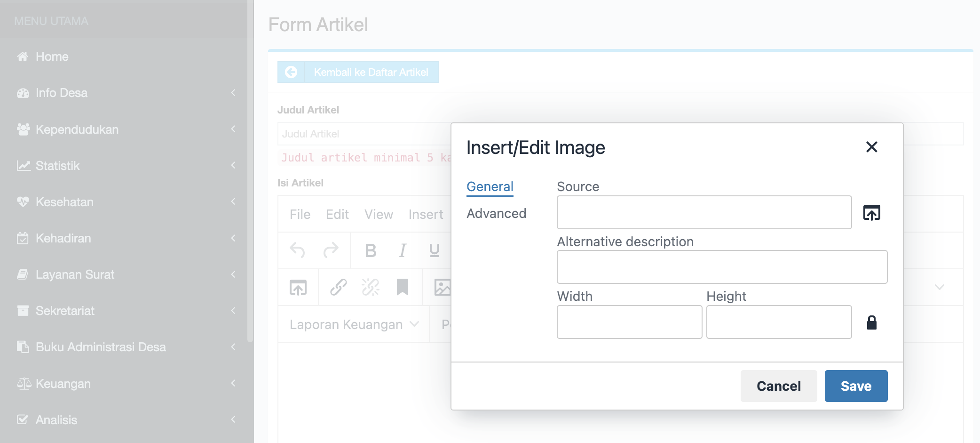Click inside the Alternative description field
The width and height of the screenshot is (980, 443).
[x=721, y=266]
